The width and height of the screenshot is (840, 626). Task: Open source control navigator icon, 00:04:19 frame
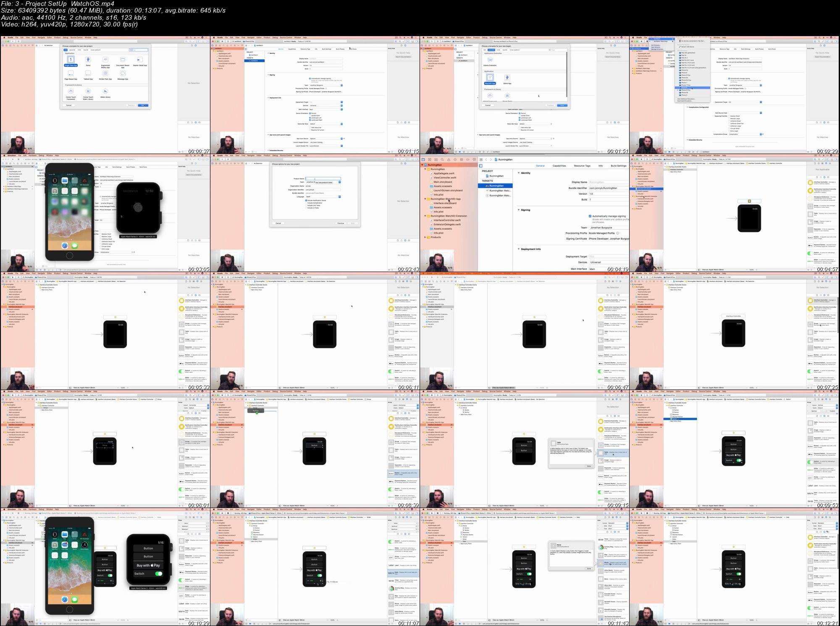click(x=430, y=160)
